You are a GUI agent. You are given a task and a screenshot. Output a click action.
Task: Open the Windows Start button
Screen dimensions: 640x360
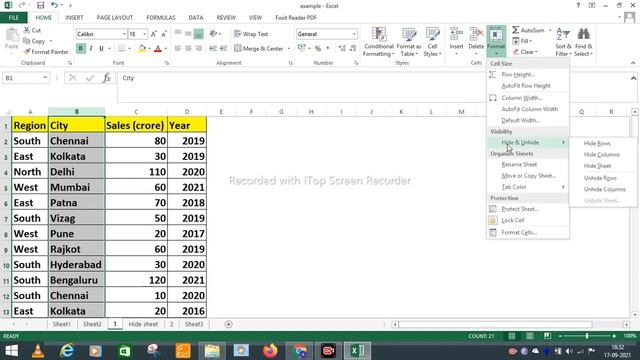tap(11, 351)
